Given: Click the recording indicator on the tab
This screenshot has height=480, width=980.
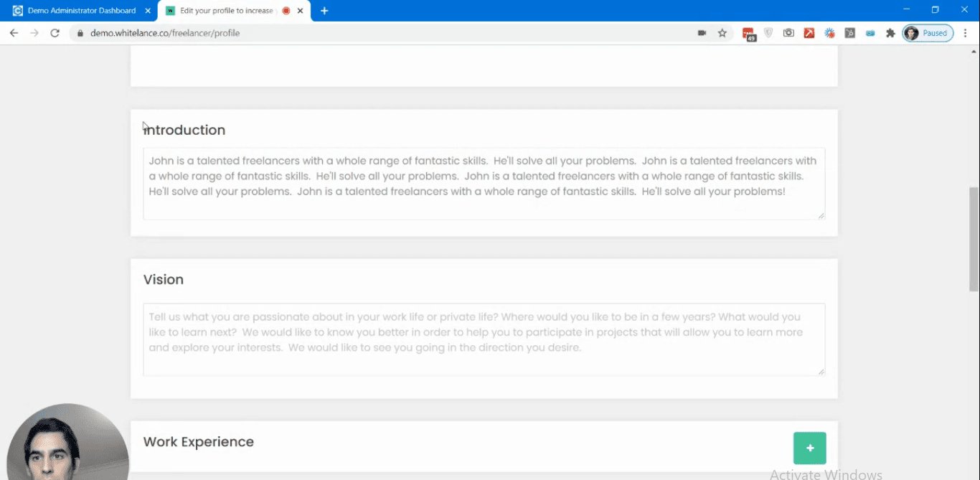Looking at the screenshot, I should 286,11.
